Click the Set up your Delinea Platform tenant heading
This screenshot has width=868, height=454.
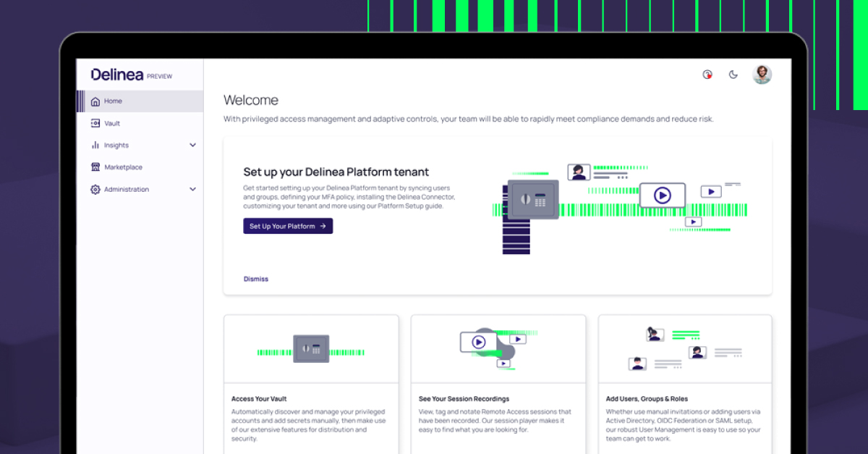336,172
